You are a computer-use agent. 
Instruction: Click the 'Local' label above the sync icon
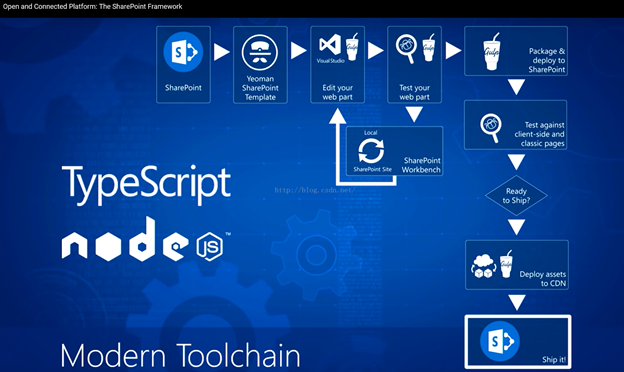[370, 132]
